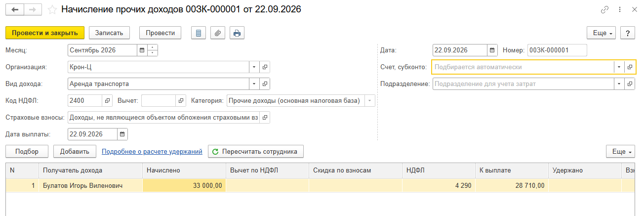Expand the Подразделение dropdown list
The width and height of the screenshot is (644, 216).
pyautogui.click(x=619, y=84)
